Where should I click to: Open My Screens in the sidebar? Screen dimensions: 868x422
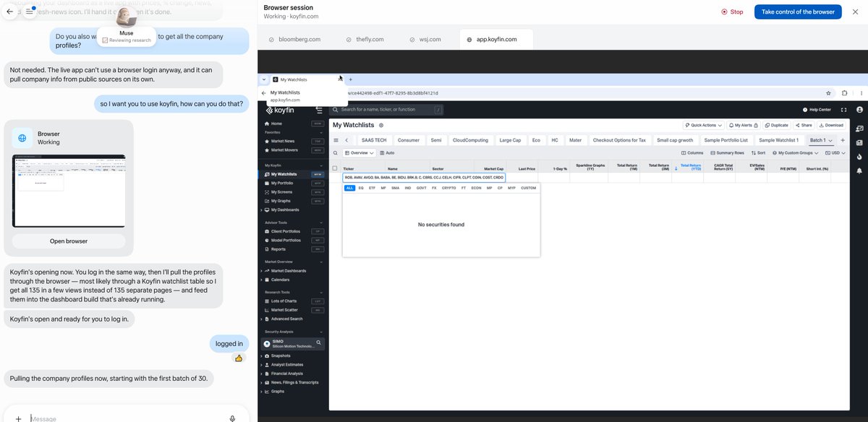[x=282, y=192]
